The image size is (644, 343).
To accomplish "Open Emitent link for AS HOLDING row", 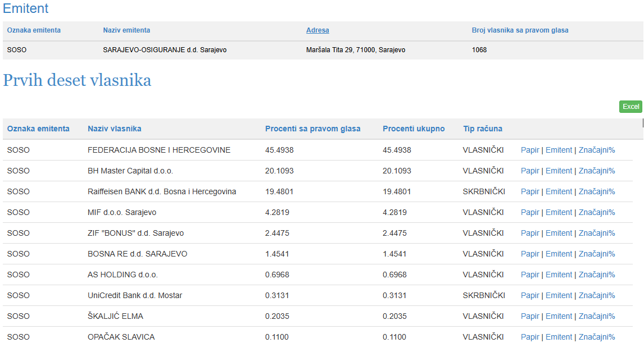I will point(559,275).
